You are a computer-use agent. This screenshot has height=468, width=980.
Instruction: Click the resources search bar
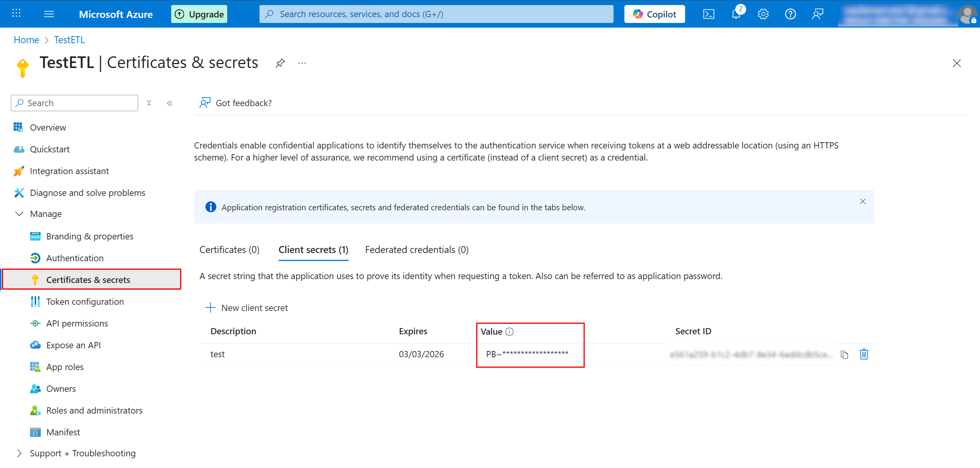(x=436, y=14)
